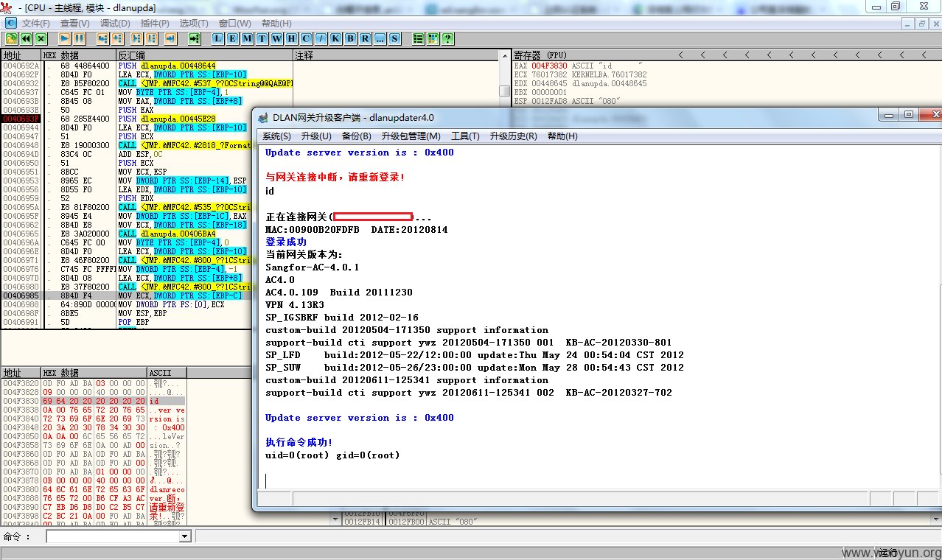
Task: Click the Step into toolbar icon
Action: click(x=102, y=38)
